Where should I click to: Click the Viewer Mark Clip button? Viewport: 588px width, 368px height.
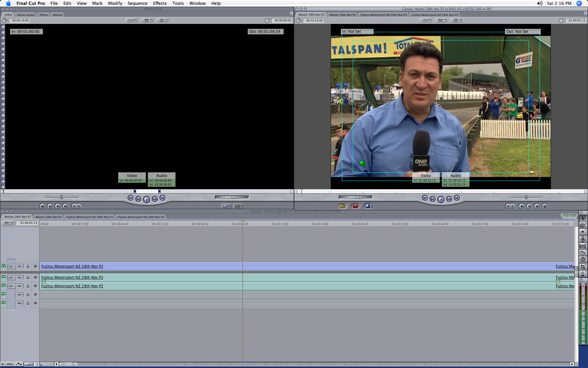click(x=50, y=206)
